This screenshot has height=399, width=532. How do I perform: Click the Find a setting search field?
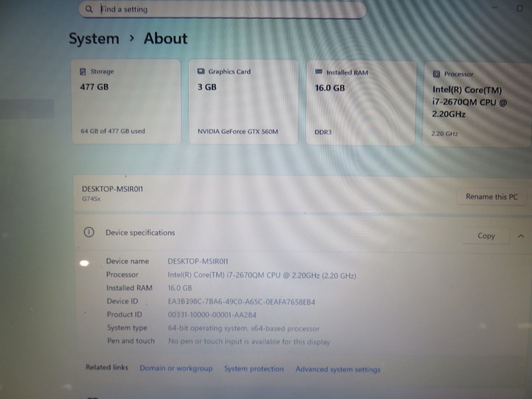[222, 10]
